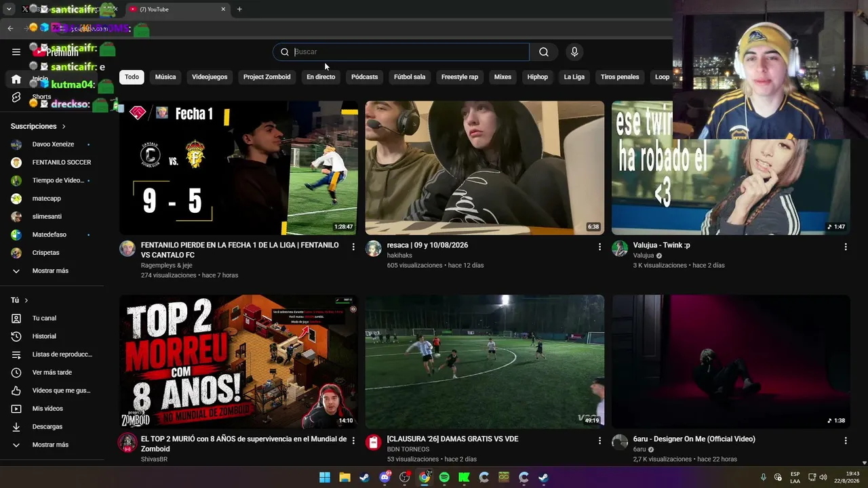Open the browser tab search dropdown

pyautogui.click(x=9, y=9)
